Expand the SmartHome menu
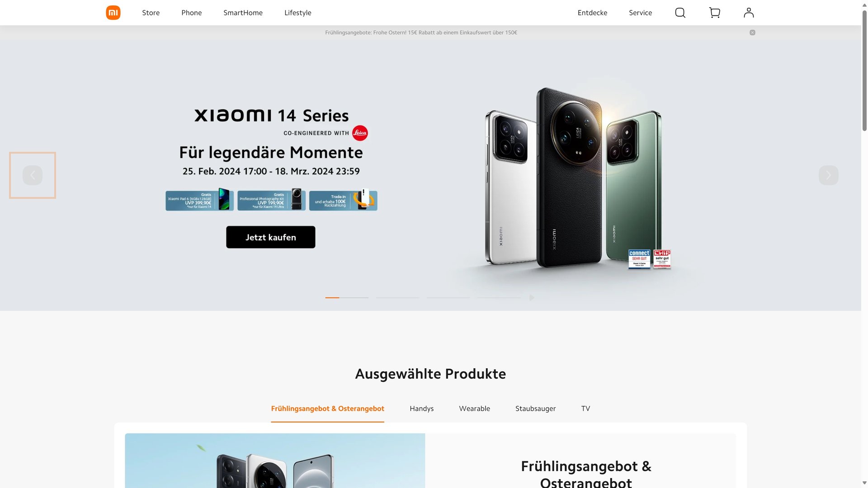Screen dimensions: 868x488 point(243,13)
